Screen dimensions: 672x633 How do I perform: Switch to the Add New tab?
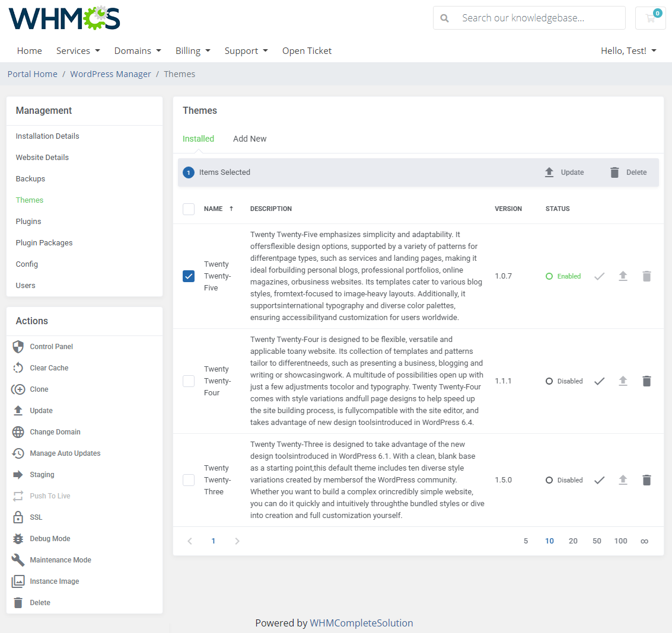click(250, 138)
